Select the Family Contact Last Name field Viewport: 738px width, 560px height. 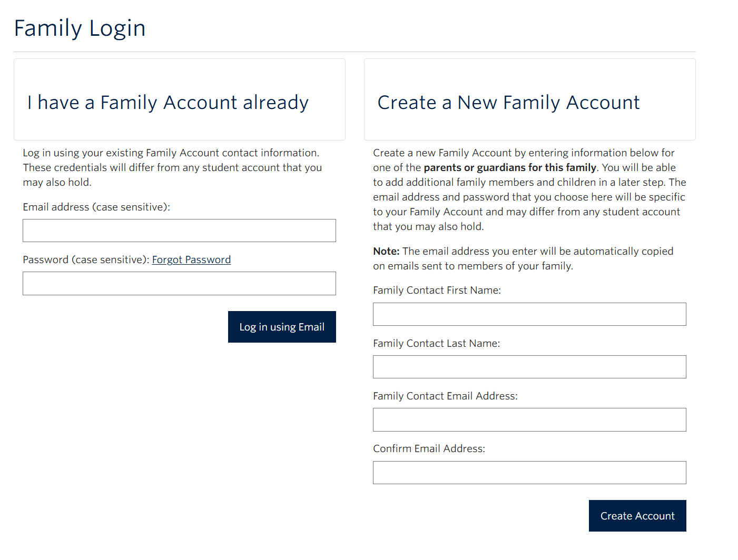tap(529, 367)
